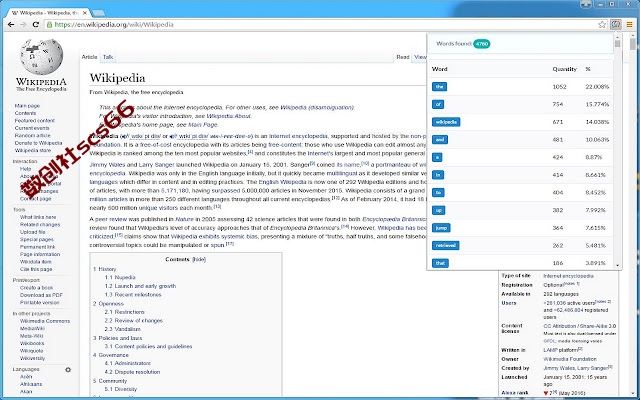Switch to the Talk tab

(108, 57)
